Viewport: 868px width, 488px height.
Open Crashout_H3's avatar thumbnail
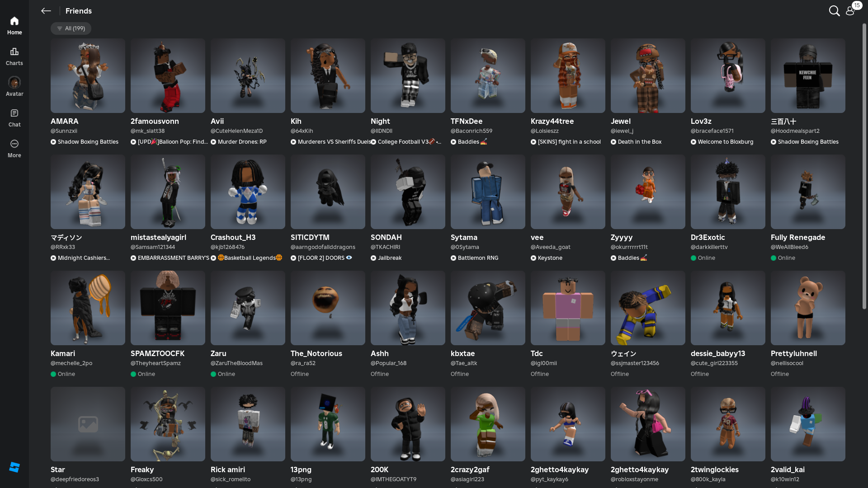[248, 192]
